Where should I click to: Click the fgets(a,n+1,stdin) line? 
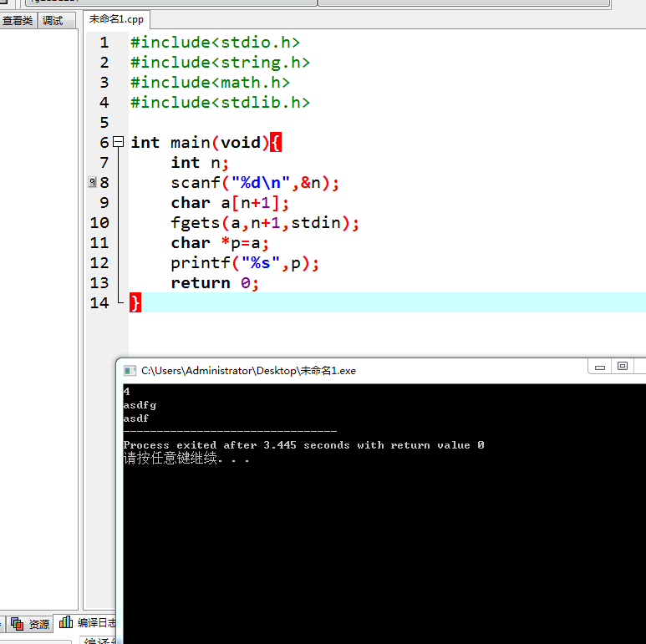pos(265,223)
